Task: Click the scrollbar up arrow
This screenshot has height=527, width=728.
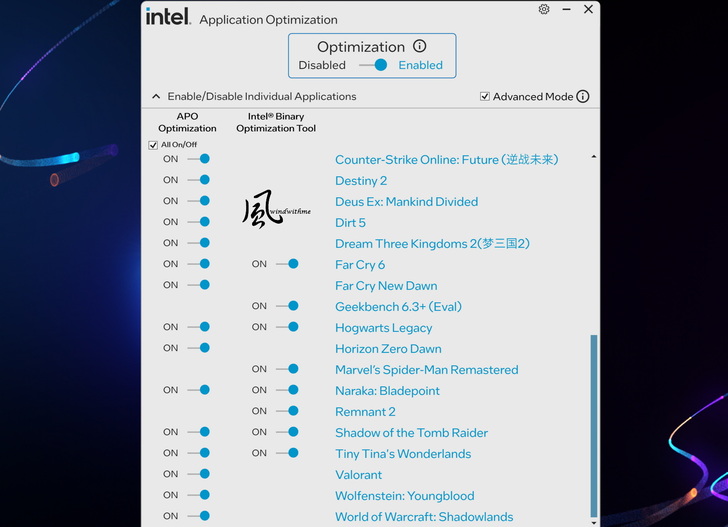Action: click(593, 157)
